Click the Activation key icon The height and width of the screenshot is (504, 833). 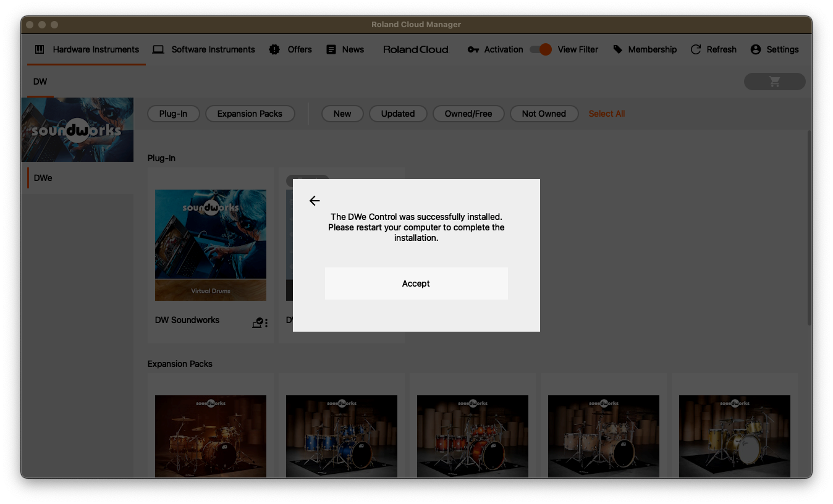click(x=473, y=49)
